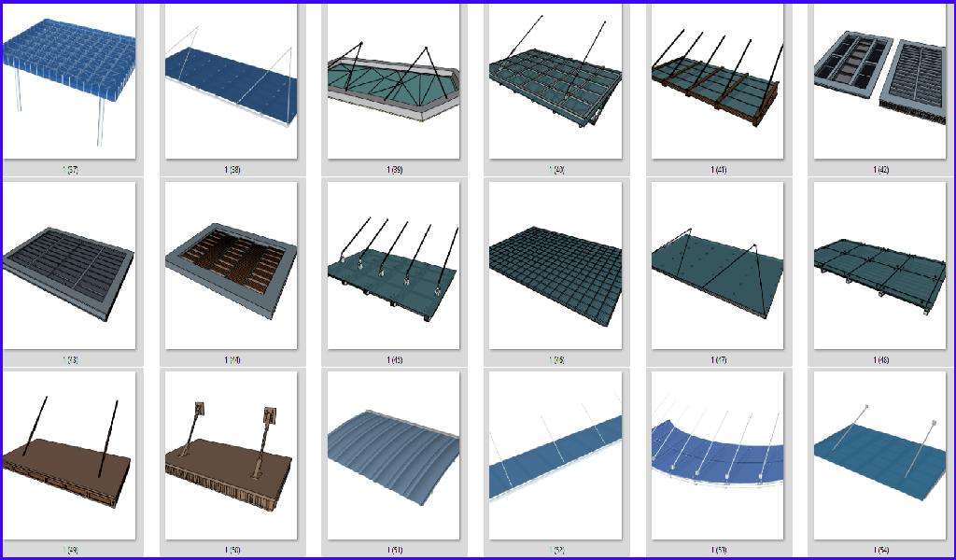Select thumbnail 1 (42) with two grey panels
Viewport: 956px width, 560px height.
879,81
